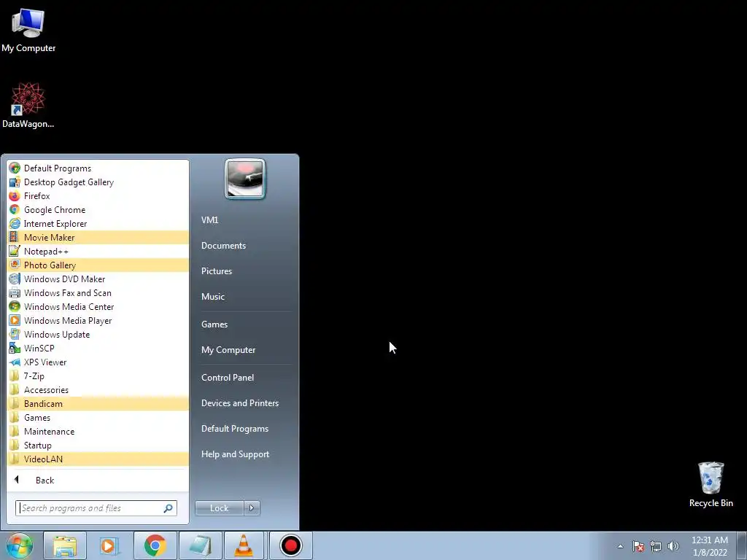Image resolution: width=747 pixels, height=560 pixels.
Task: Show hidden system tray icons
Action: click(620, 546)
